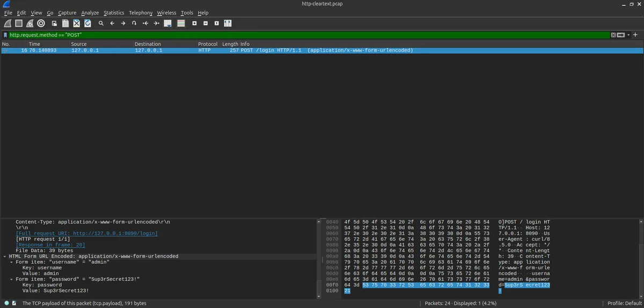This screenshot has height=308, width=644.
Task: Toggle auto-scroll to last packet during capture
Action: (x=167, y=23)
